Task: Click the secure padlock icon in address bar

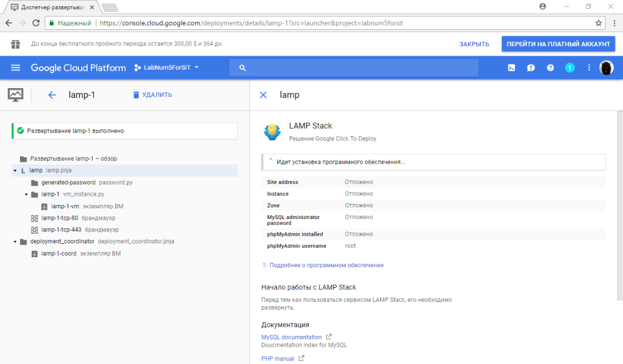Action: 52,23
